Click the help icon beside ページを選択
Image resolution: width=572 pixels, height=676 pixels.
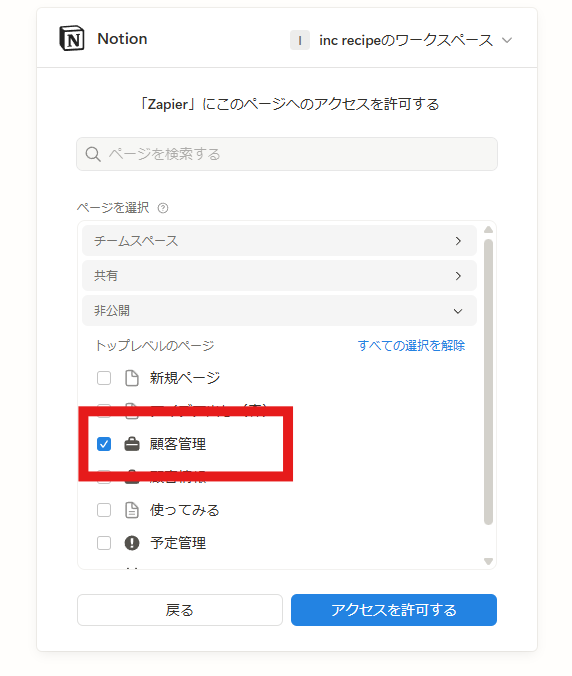point(163,208)
